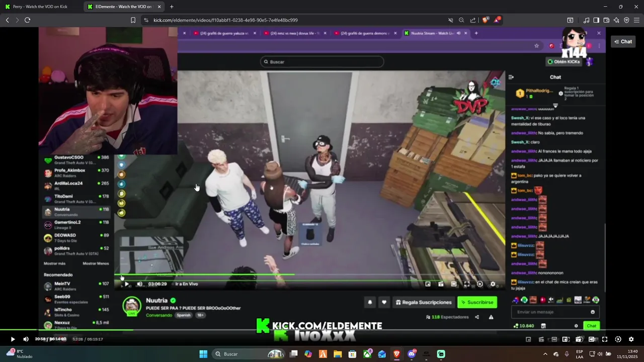644x362 pixels.
Task: Open the zoom out indicator
Action: pyautogui.click(x=461, y=20)
